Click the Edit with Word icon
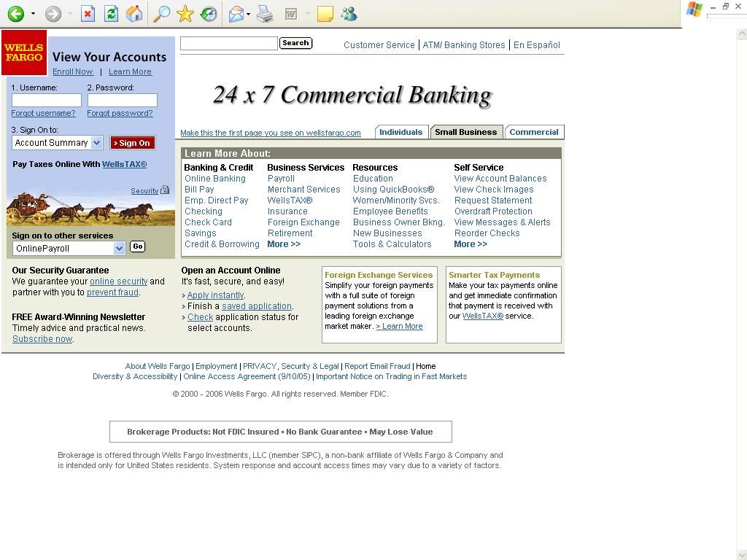 (x=290, y=15)
